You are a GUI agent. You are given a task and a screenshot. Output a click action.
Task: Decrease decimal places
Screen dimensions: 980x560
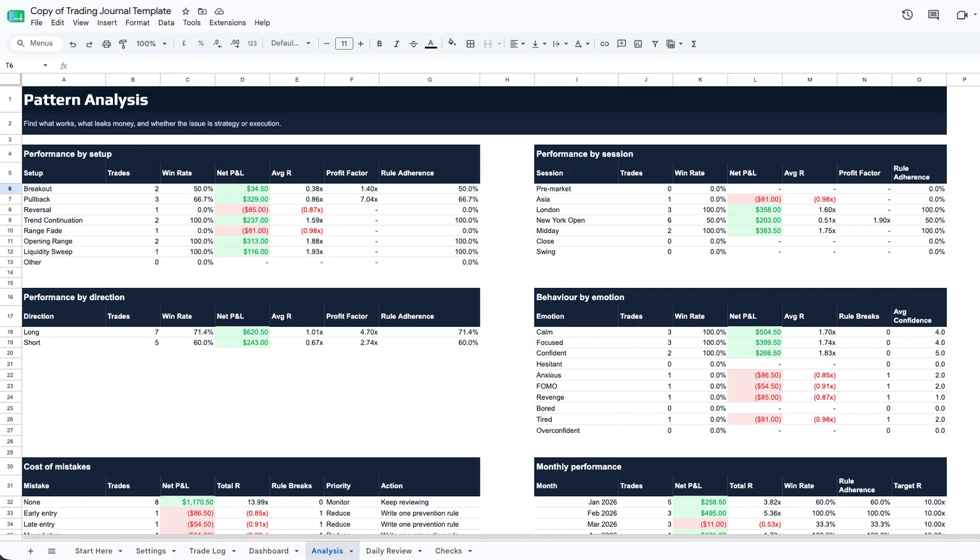pos(218,43)
